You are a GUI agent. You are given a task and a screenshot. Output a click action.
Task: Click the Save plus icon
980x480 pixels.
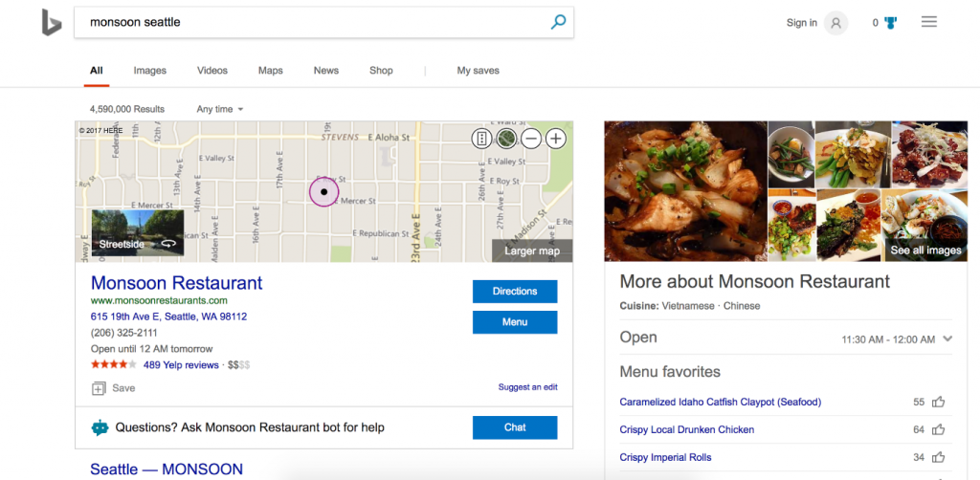pos(99,388)
